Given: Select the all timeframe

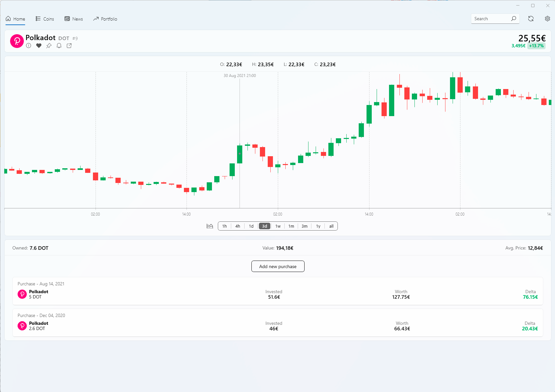Looking at the screenshot, I should 331,226.
